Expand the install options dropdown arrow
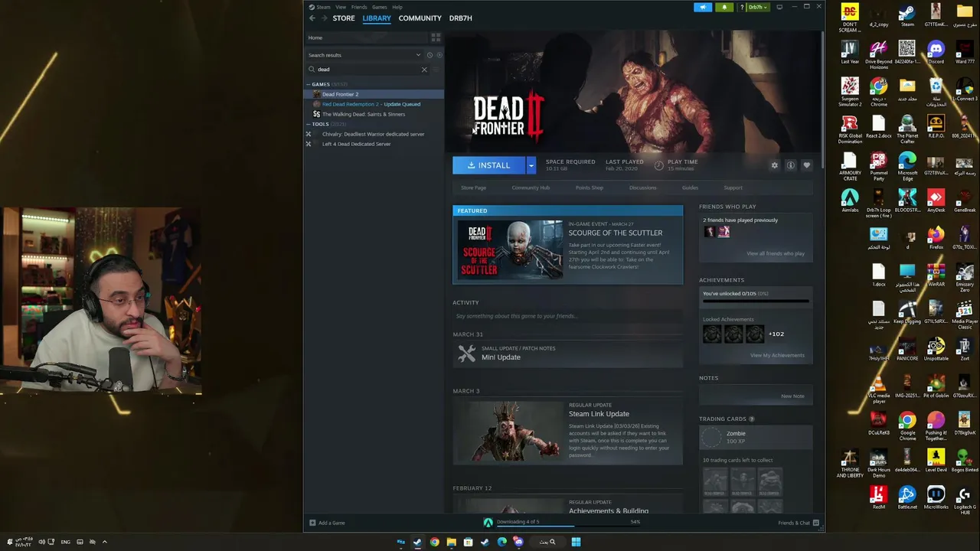980x551 pixels. (x=531, y=165)
